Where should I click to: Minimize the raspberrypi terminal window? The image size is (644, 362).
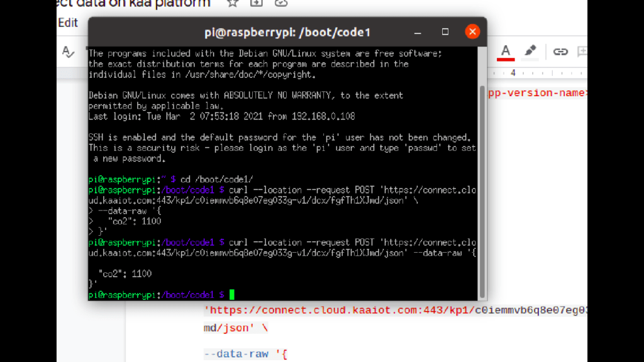(418, 31)
